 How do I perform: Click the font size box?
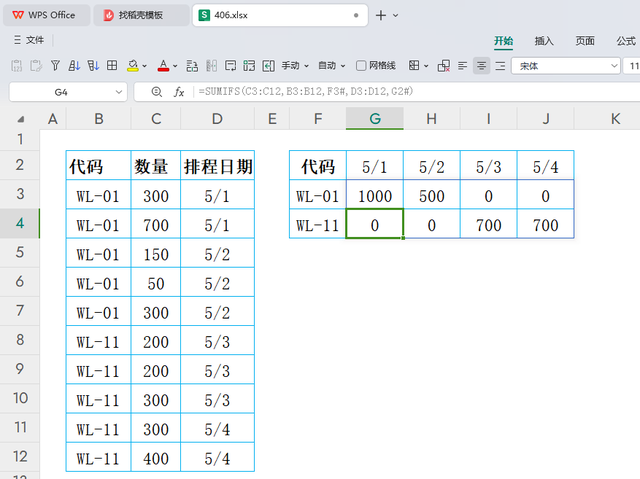(x=631, y=66)
